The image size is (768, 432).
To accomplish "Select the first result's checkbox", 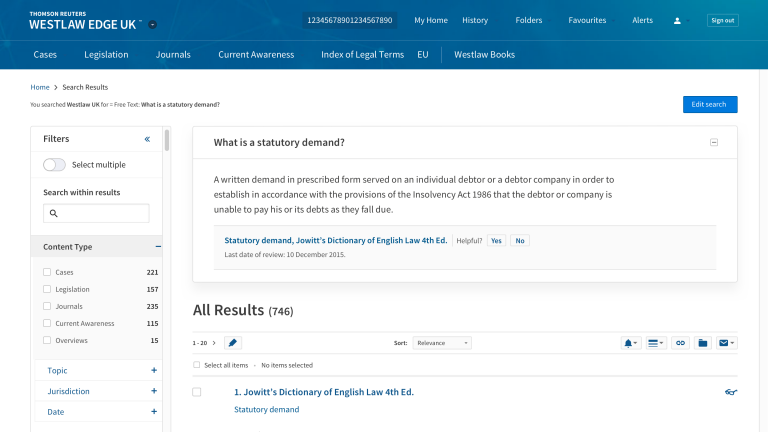I will click(x=196, y=392).
